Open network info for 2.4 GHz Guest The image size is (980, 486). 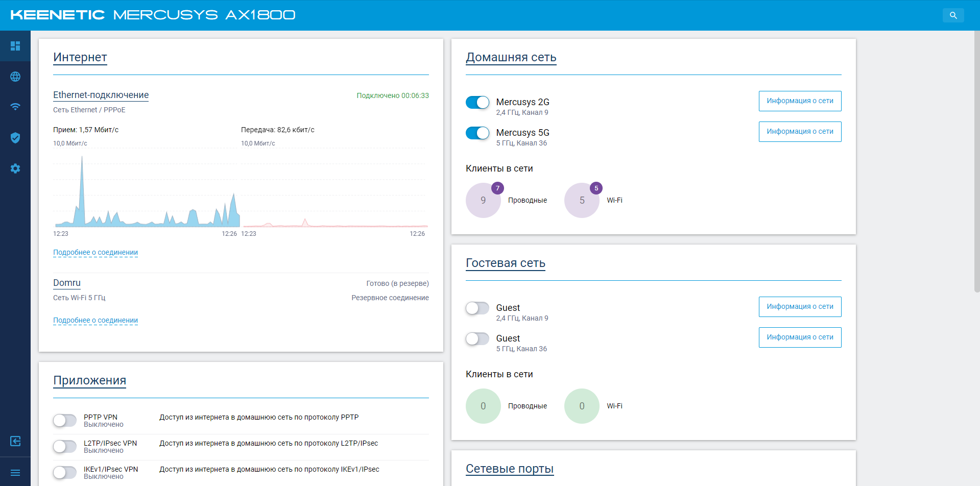[x=800, y=307]
